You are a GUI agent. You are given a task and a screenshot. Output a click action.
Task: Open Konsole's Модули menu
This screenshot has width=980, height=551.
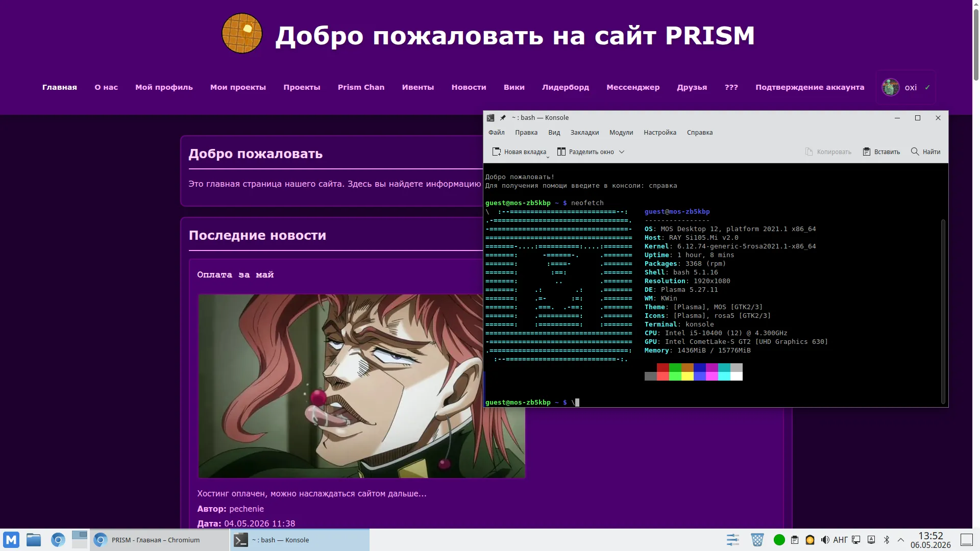click(621, 133)
